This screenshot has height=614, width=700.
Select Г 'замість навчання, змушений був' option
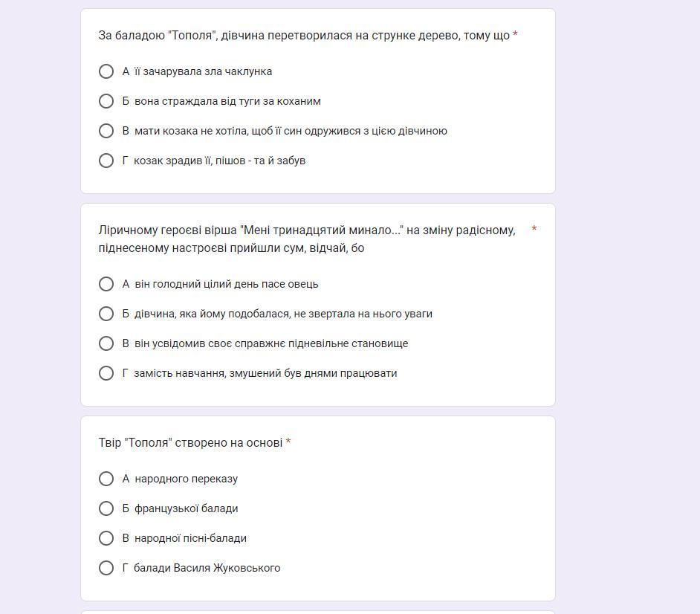pyautogui.click(x=106, y=373)
